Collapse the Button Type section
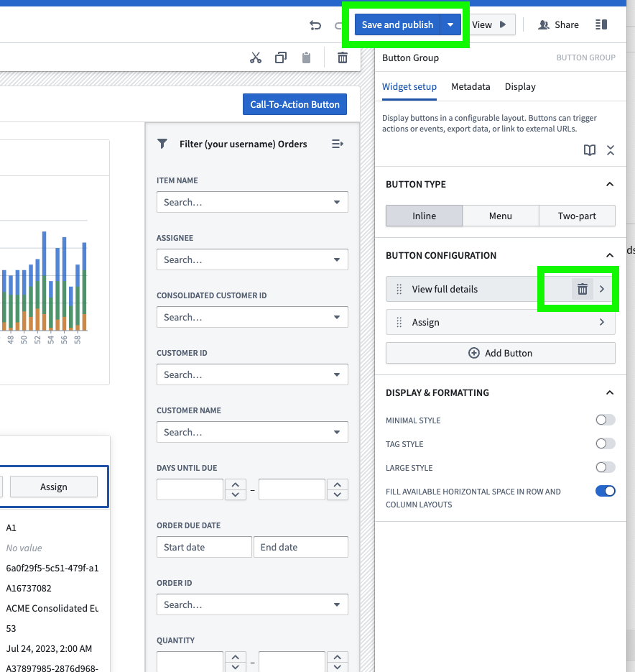Image resolution: width=635 pixels, height=672 pixels. [x=610, y=184]
